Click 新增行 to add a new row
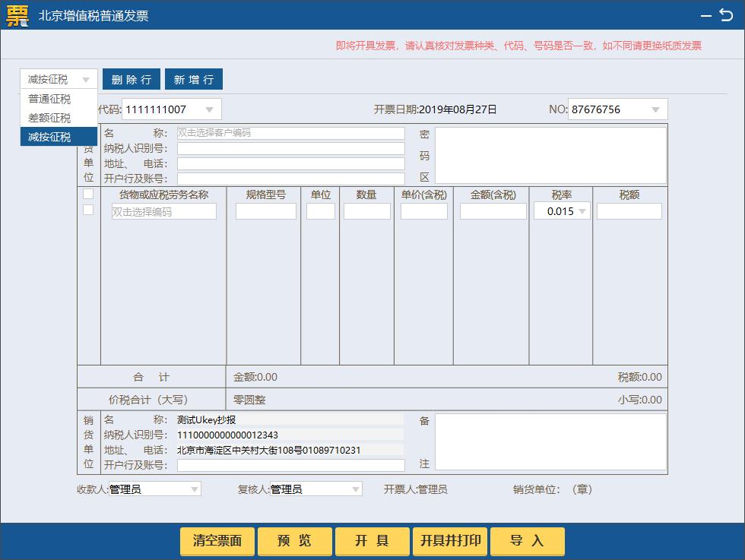The width and height of the screenshot is (745, 560). (x=194, y=78)
